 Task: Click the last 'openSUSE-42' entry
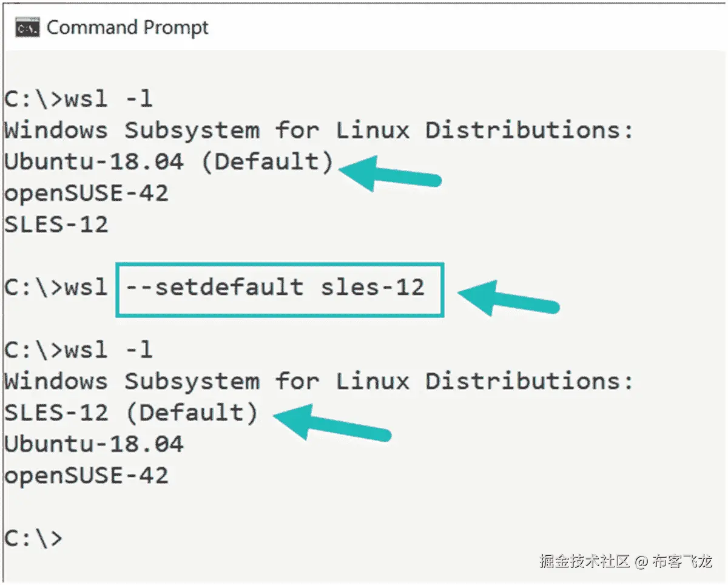[x=86, y=476]
